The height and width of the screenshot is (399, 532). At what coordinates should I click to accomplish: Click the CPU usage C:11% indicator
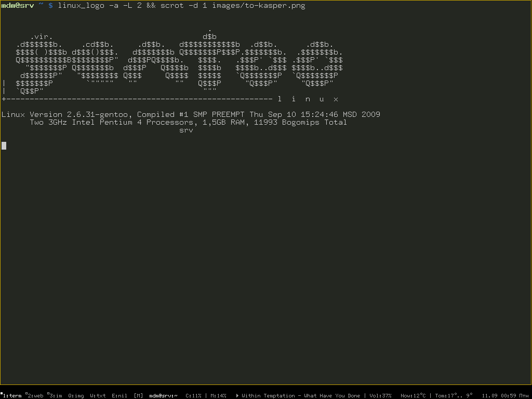click(x=194, y=395)
